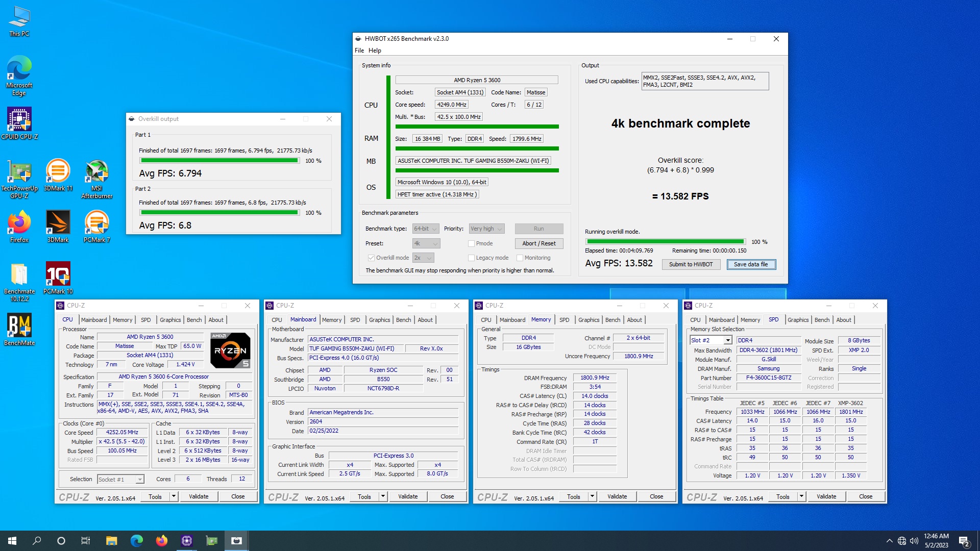Launch Firefox from the taskbar
The height and width of the screenshot is (551, 980).
click(162, 541)
